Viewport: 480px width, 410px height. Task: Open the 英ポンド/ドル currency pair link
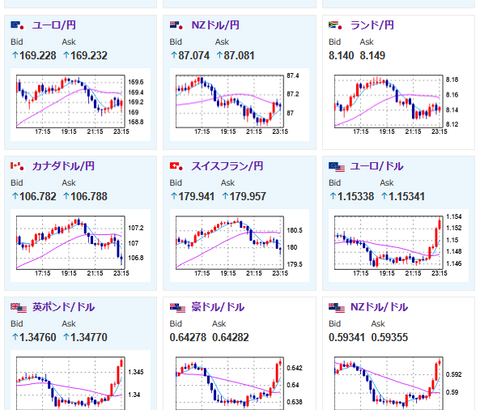tap(63, 307)
